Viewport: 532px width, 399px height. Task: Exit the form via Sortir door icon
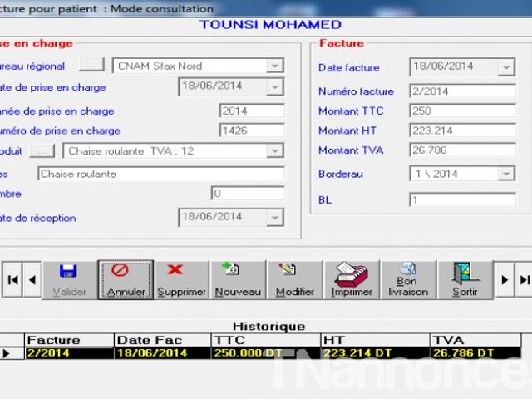[465, 280]
